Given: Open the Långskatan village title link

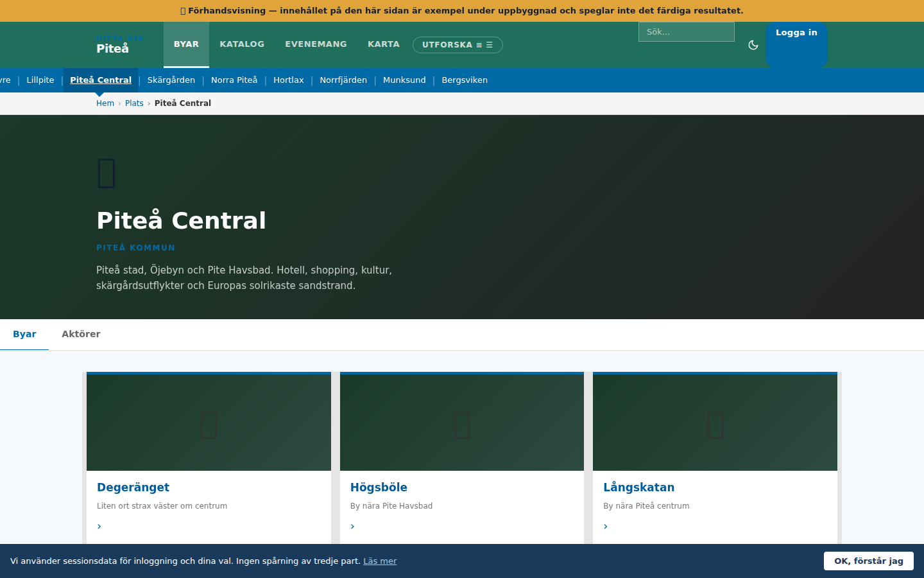Looking at the screenshot, I should (638, 487).
